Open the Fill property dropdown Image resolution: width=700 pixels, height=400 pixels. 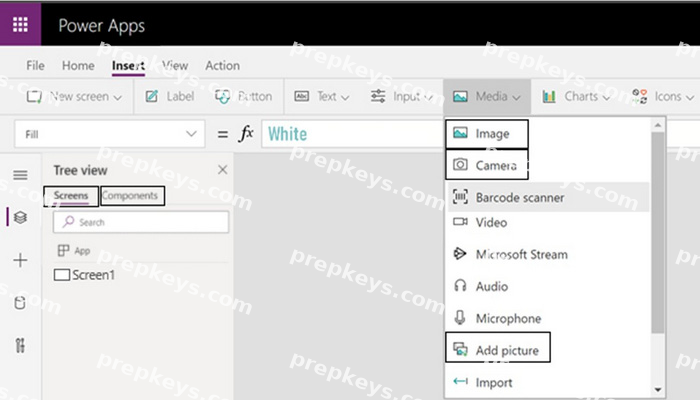(x=110, y=134)
